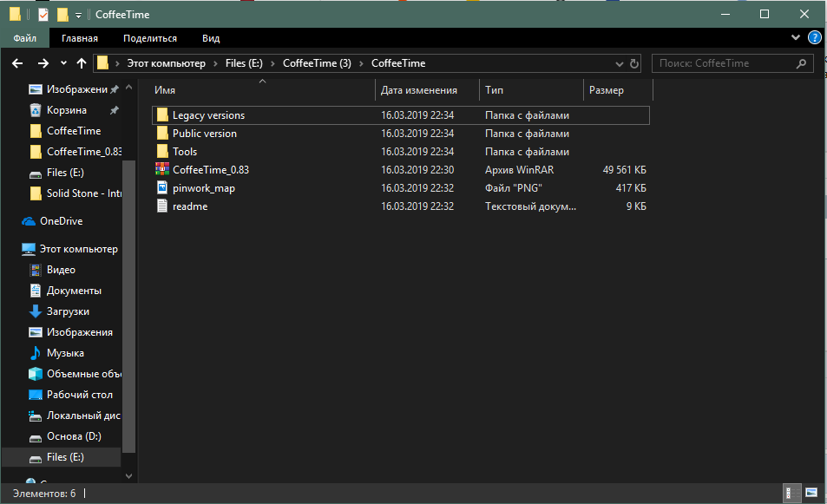827x504 pixels.
Task: Click the search magnifier icon
Action: pyautogui.click(x=801, y=63)
